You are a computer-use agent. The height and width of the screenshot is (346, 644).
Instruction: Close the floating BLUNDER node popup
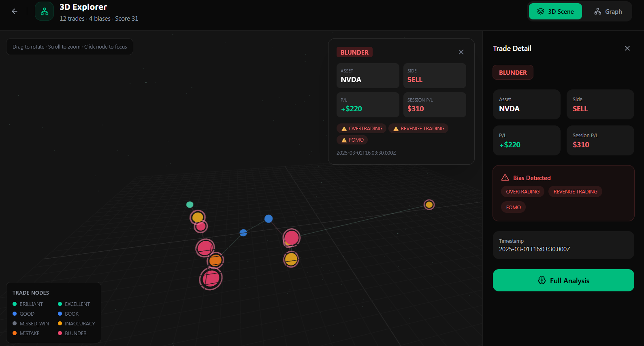(x=461, y=52)
